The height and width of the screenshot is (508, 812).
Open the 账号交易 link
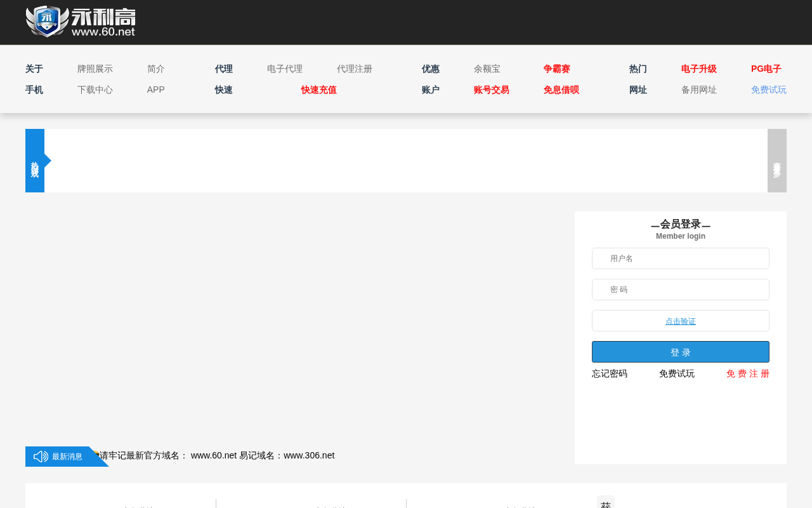click(x=492, y=90)
